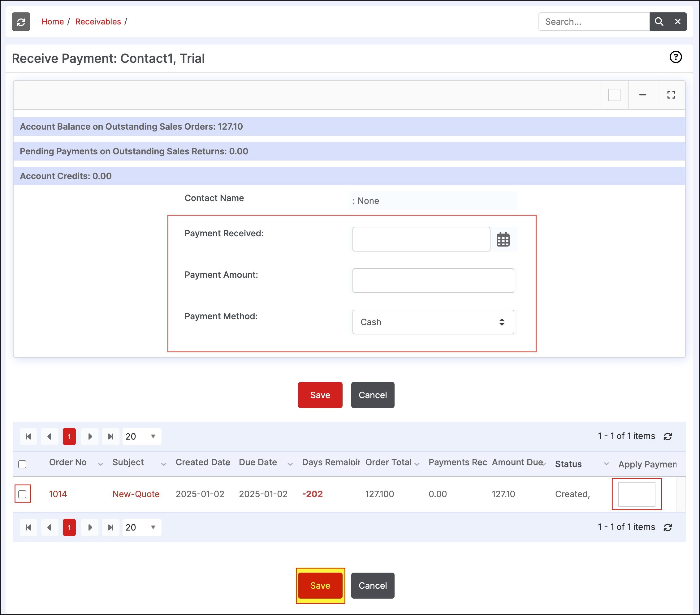Click the -202 days remaining value
Image resolution: width=700 pixels, height=615 pixels.
coord(312,494)
